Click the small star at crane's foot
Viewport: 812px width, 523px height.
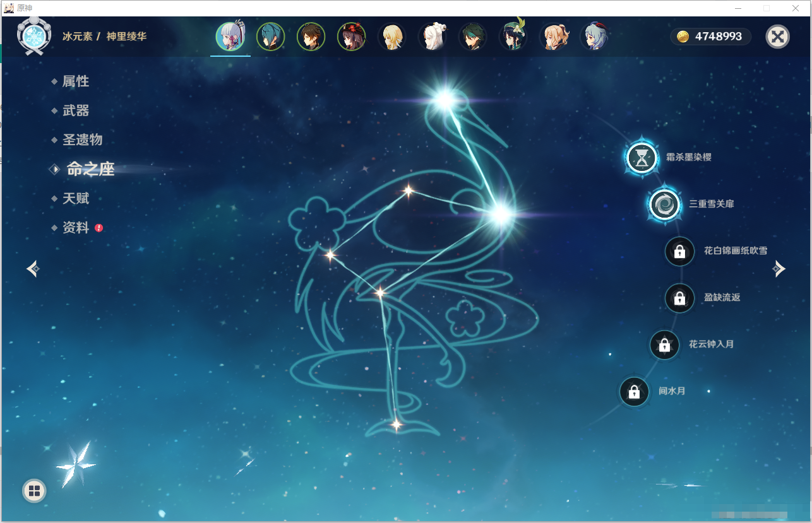[397, 425]
